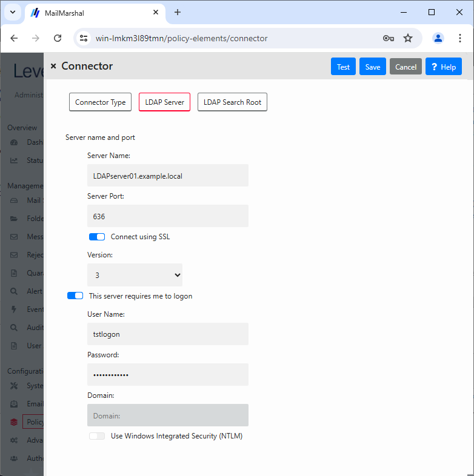Click the Messages envelope sidebar icon

pyautogui.click(x=14, y=237)
